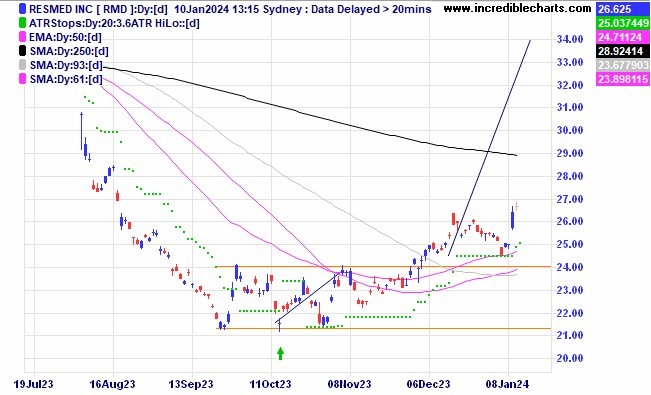Viewport: 651px width, 395px height.
Task: Click the 25.037449 ATR stop value box
Action: pyautogui.click(x=622, y=23)
